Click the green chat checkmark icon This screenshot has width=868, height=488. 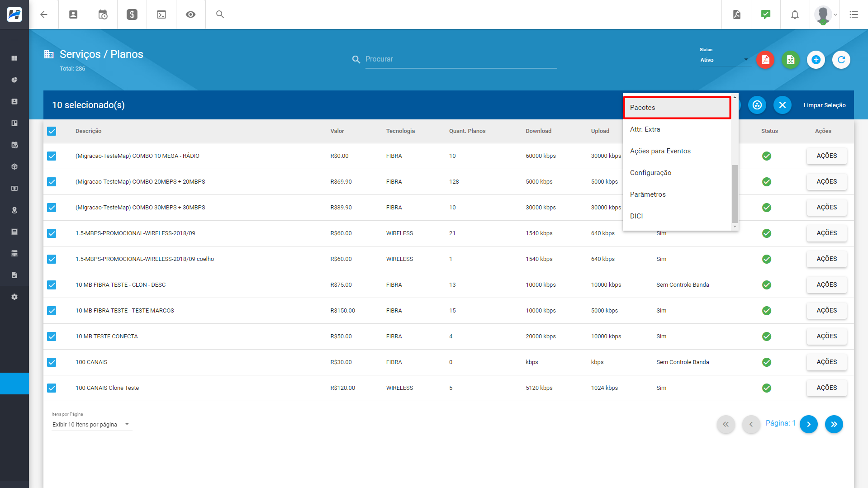tap(766, 14)
